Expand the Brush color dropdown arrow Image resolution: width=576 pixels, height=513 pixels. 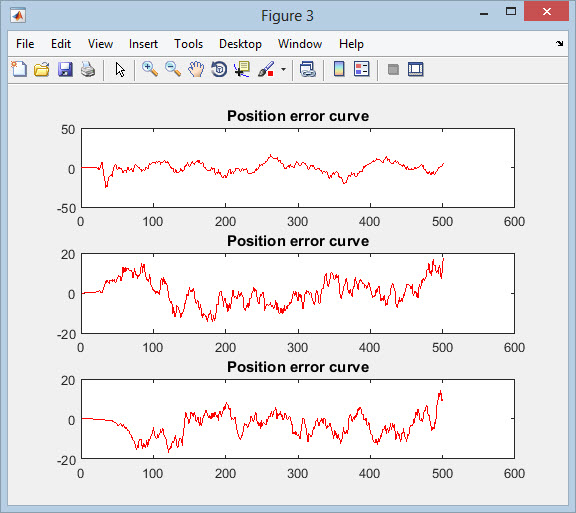click(x=283, y=69)
